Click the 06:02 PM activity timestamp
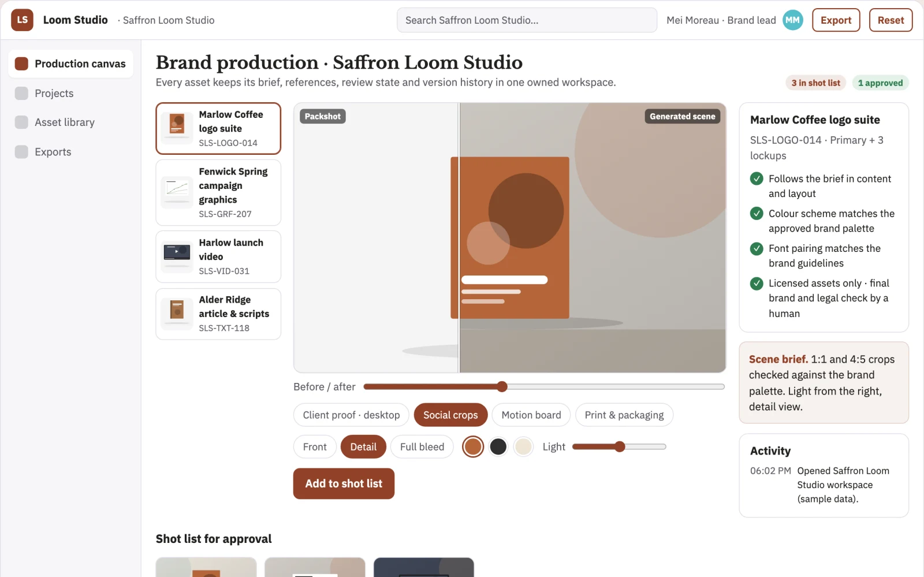This screenshot has height=577, width=924. (770, 471)
